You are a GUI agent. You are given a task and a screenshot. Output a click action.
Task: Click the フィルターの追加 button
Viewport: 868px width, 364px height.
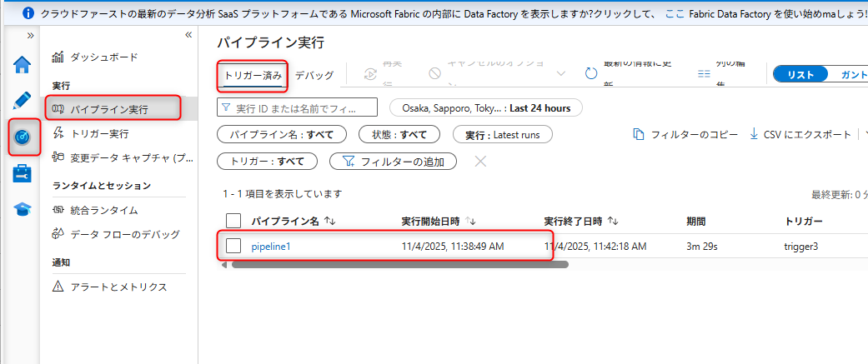(x=394, y=161)
